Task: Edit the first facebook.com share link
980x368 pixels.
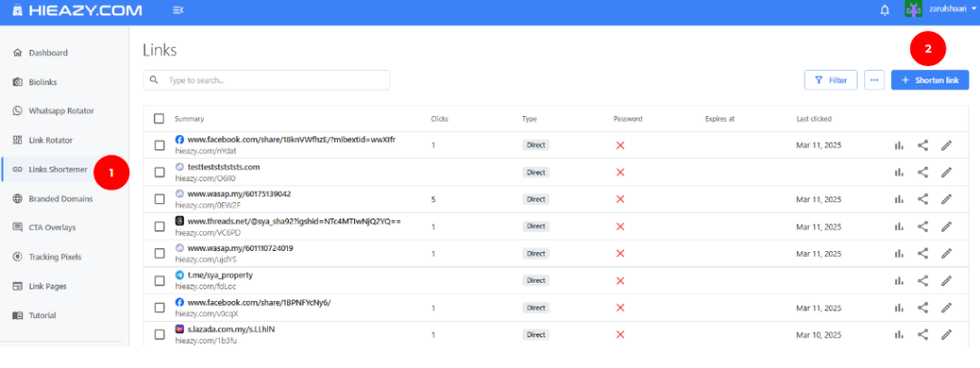Action: (x=947, y=146)
